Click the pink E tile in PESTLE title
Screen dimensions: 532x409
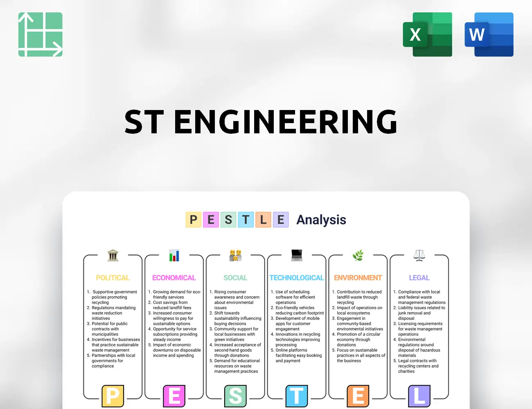click(211, 220)
